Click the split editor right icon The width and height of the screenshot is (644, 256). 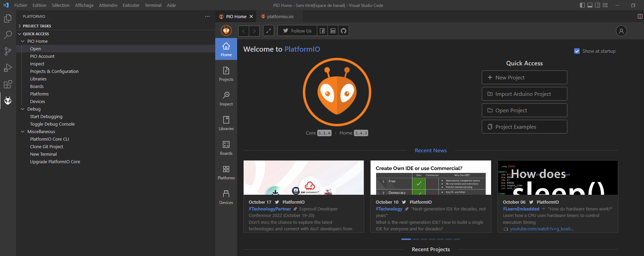click(640, 16)
